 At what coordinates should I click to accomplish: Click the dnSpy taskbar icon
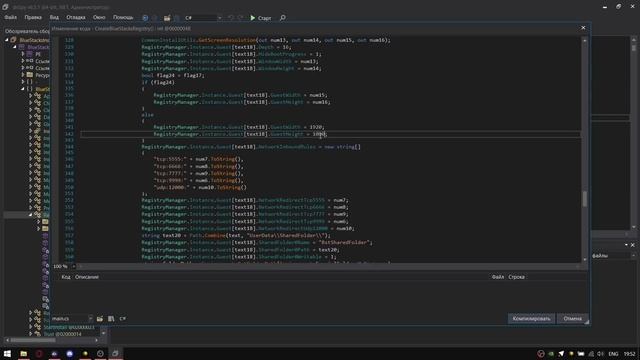(116, 353)
